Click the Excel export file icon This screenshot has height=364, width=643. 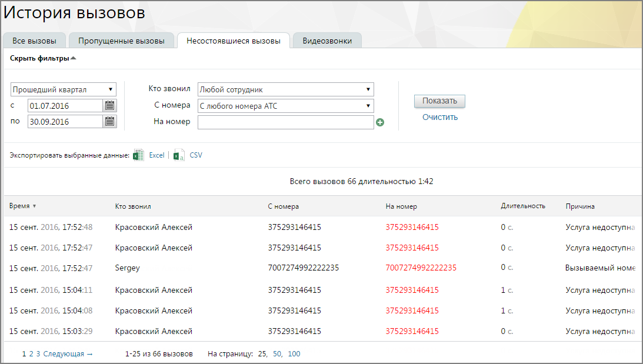(x=139, y=155)
